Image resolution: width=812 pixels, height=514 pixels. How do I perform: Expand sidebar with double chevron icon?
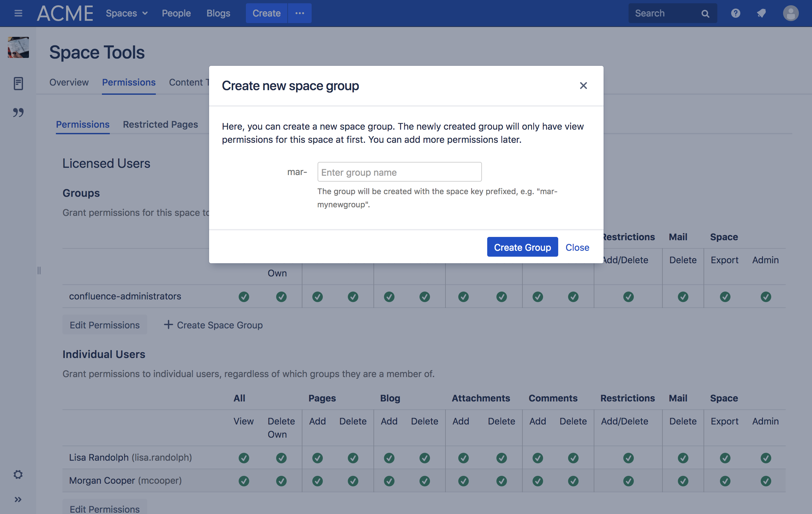(18, 500)
